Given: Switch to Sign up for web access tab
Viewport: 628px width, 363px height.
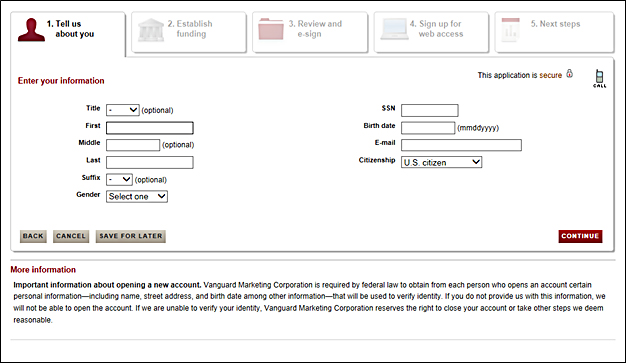Looking at the screenshot, I should pos(431,32).
